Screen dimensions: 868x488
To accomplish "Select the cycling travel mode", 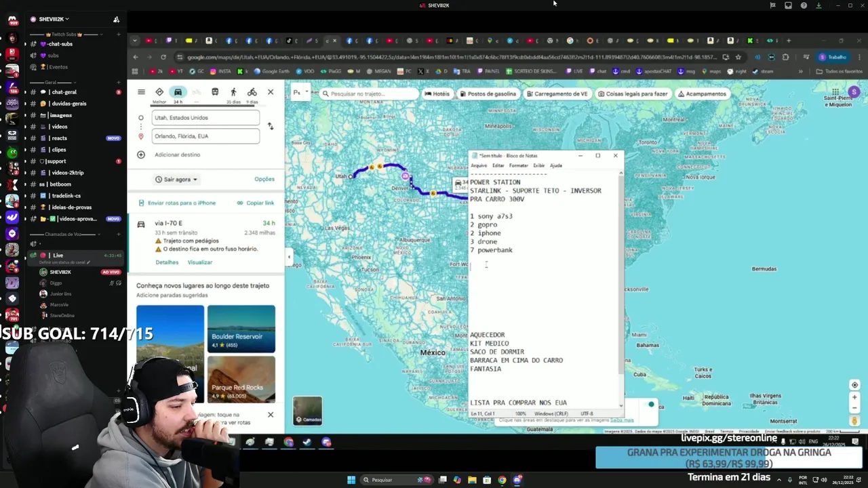I will (x=252, y=95).
